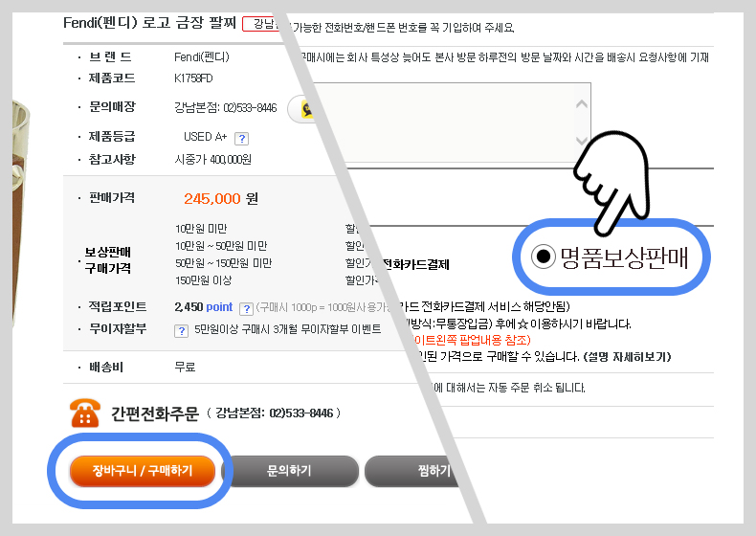Open help icon beside 적립포인트 points
This screenshot has width=756, height=536.
tap(246, 308)
